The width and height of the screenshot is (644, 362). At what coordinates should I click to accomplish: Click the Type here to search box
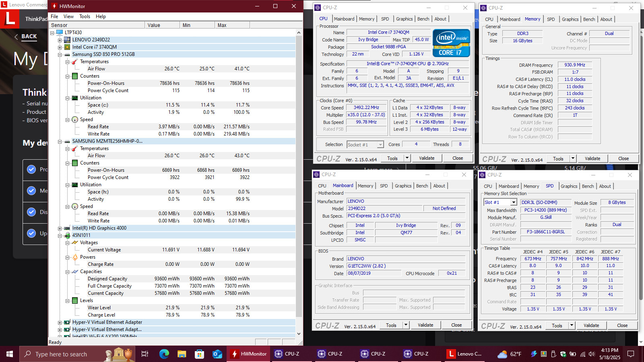[61, 354]
